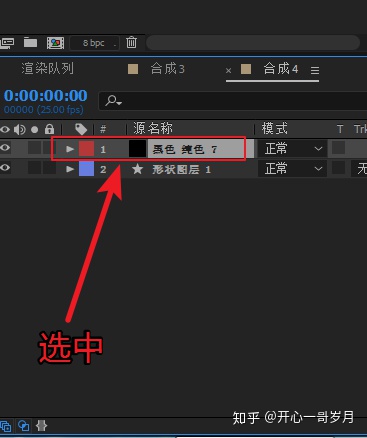Delete selected project item with trash icon
This screenshot has height=438, width=367.
tap(131, 42)
